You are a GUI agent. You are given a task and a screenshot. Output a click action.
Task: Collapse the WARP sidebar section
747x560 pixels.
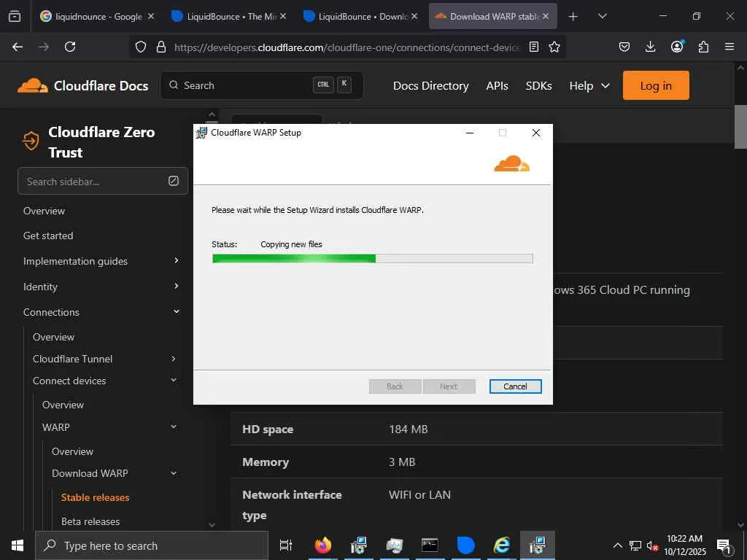[174, 427]
